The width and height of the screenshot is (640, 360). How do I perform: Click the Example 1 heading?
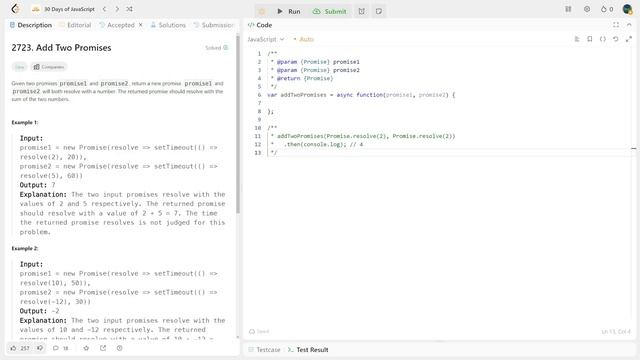[24, 122]
